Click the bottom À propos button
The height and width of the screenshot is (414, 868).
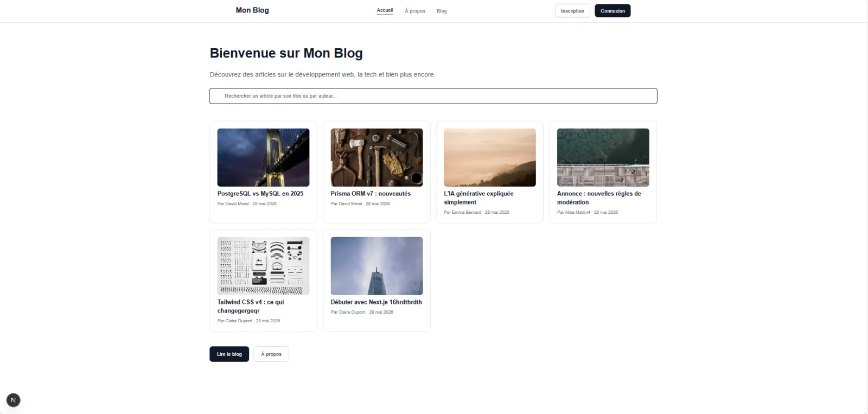[271, 354]
